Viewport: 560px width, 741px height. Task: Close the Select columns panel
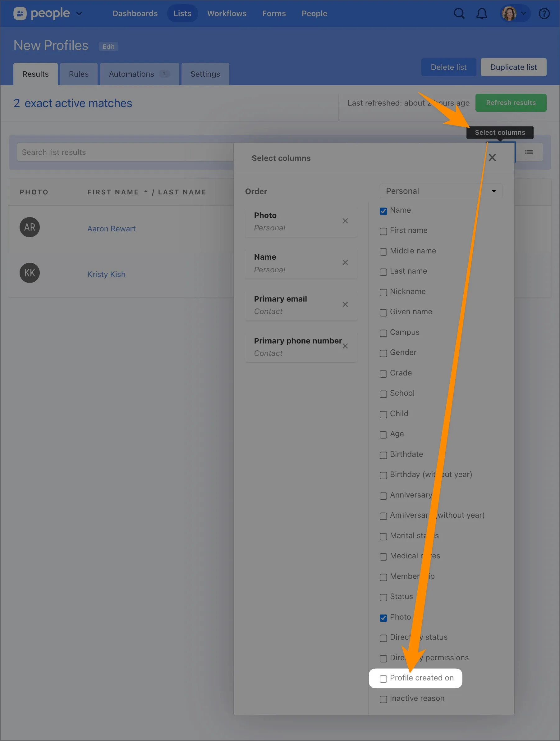(x=492, y=158)
